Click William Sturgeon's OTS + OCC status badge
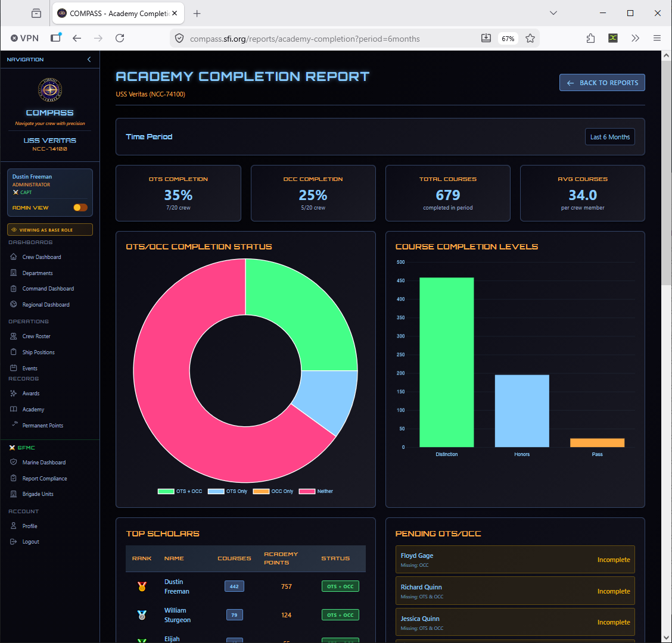The height and width of the screenshot is (643, 672). (340, 615)
